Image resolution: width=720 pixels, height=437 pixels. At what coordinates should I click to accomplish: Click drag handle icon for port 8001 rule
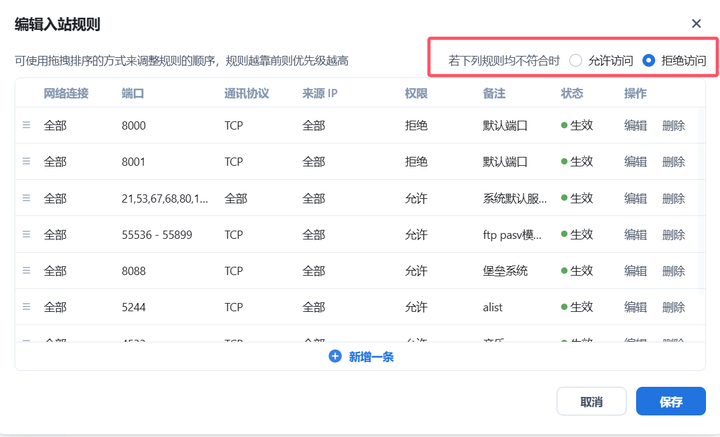tap(27, 162)
